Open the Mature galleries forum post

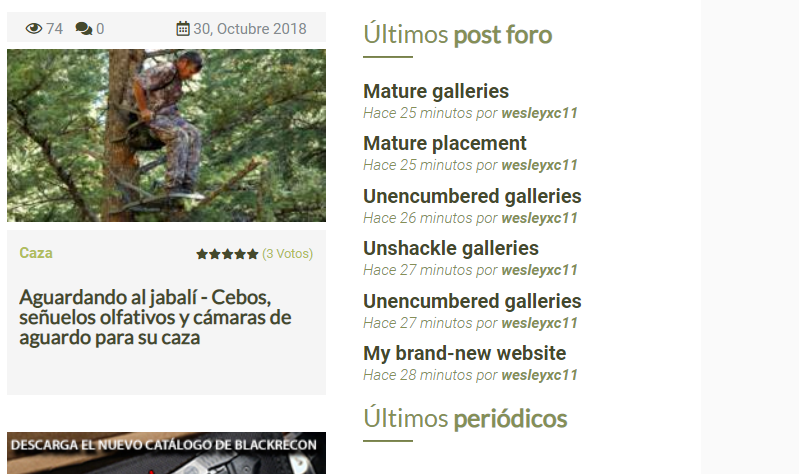[x=436, y=91]
